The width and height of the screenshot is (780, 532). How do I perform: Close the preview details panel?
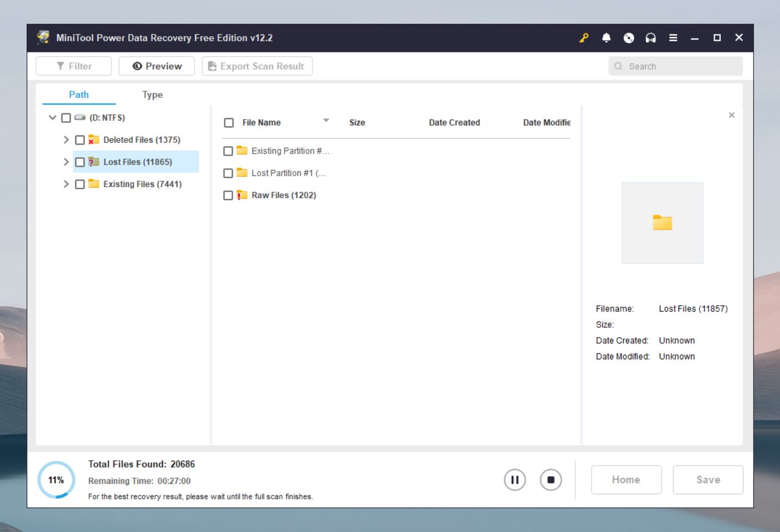(x=732, y=115)
